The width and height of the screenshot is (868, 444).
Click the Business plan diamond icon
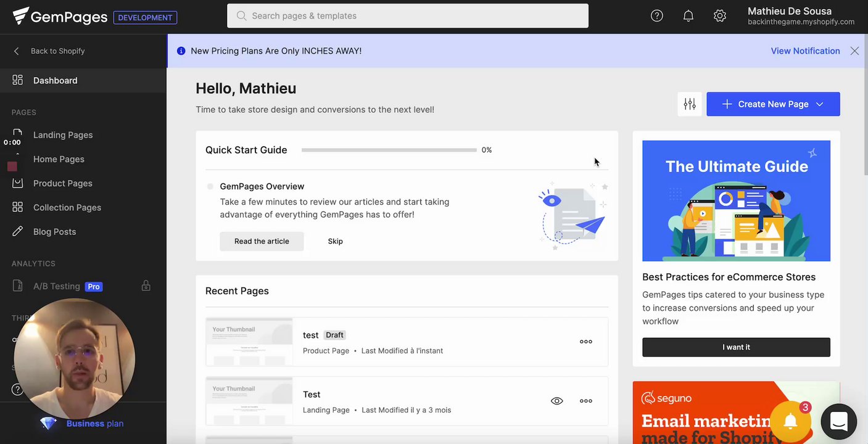click(x=48, y=424)
